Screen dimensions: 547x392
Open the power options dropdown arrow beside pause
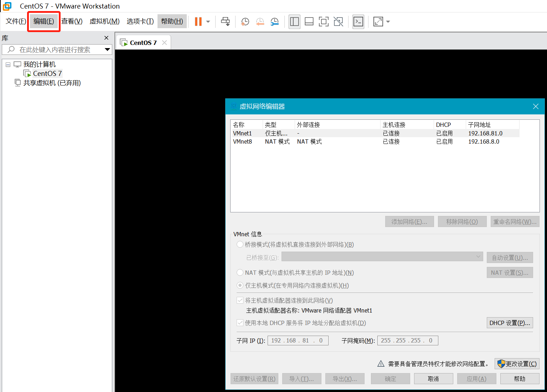point(208,22)
